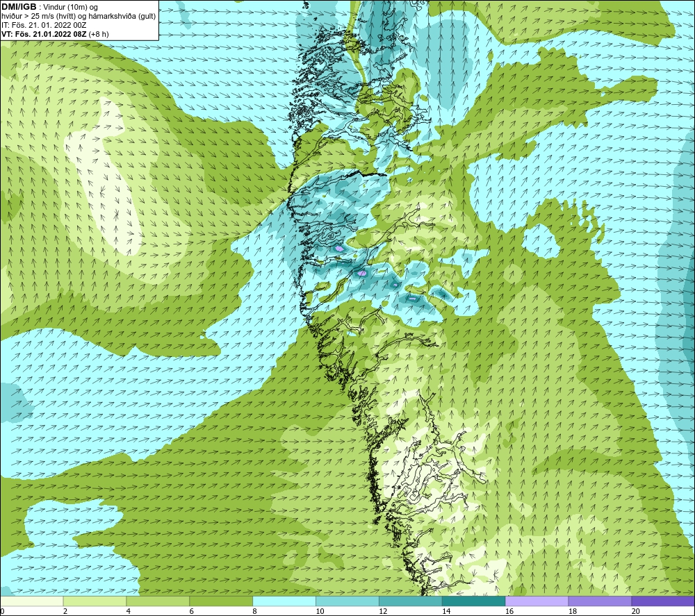Click the legend line mentioning "hámarkshviða (gult)"
Image resolution: width=695 pixels, height=616 pixels.
click(x=79, y=16)
